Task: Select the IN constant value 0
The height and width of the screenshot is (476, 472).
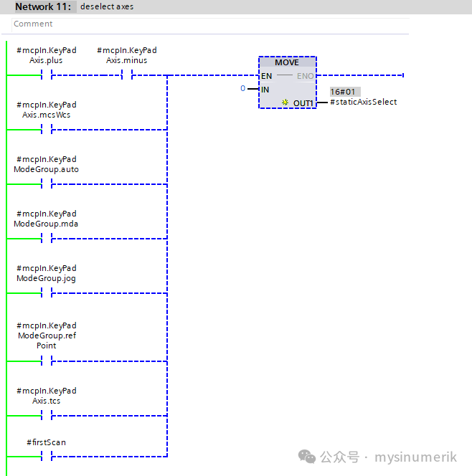Action: click(x=242, y=88)
